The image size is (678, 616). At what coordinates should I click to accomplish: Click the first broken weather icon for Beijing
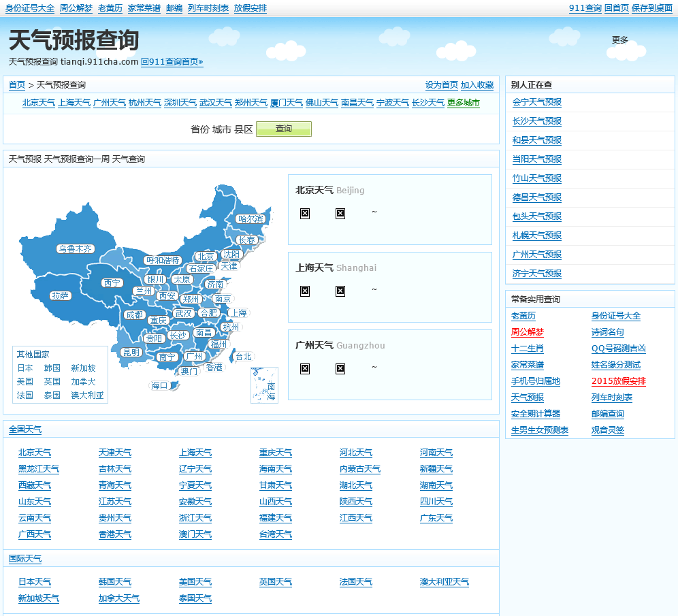click(x=305, y=214)
